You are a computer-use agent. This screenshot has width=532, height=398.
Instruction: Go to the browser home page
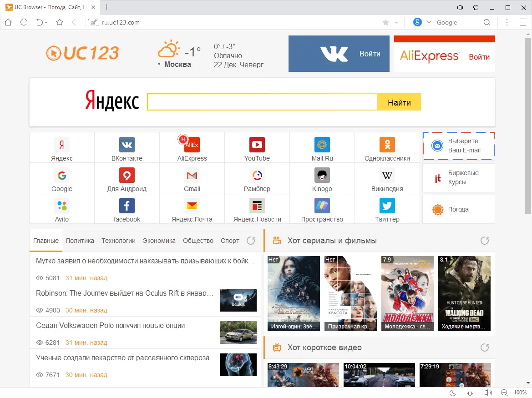coord(8,22)
